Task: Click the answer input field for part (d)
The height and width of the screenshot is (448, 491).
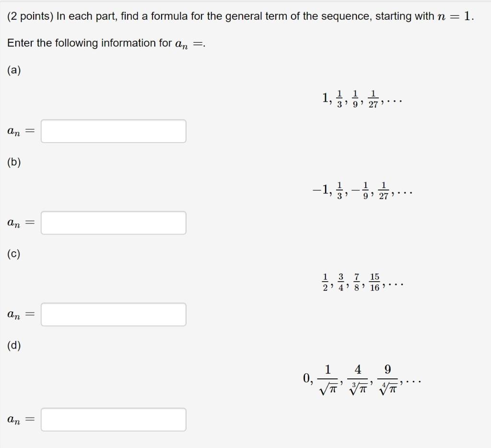Action: coord(114,419)
